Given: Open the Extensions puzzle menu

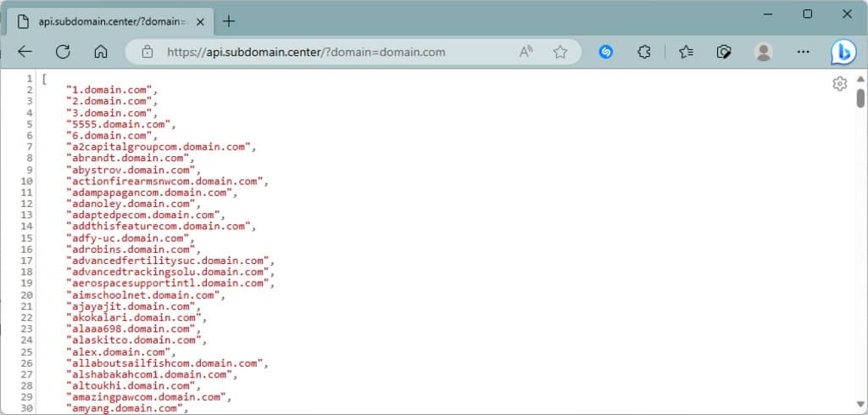Looking at the screenshot, I should (644, 52).
